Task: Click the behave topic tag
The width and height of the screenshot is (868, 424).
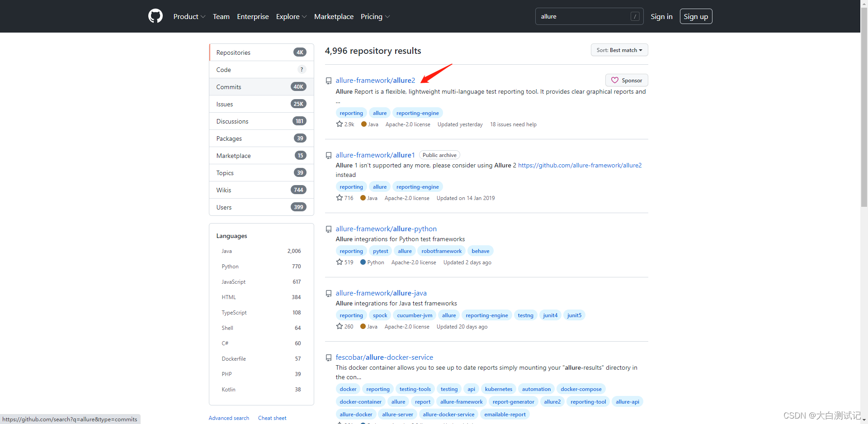Action: click(480, 251)
